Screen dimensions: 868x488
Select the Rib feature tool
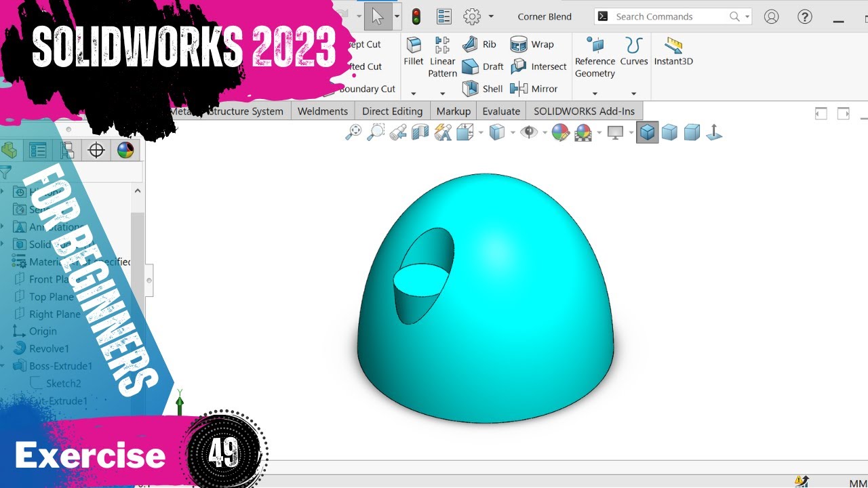point(479,44)
